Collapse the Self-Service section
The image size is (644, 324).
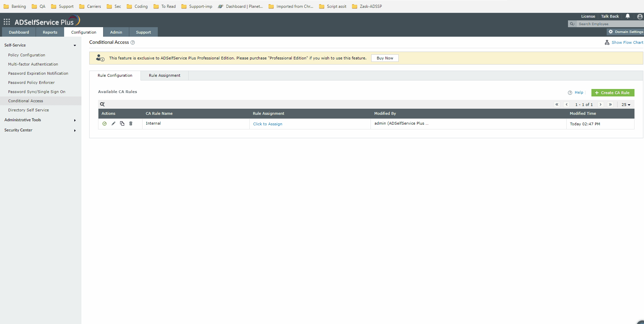pos(75,45)
